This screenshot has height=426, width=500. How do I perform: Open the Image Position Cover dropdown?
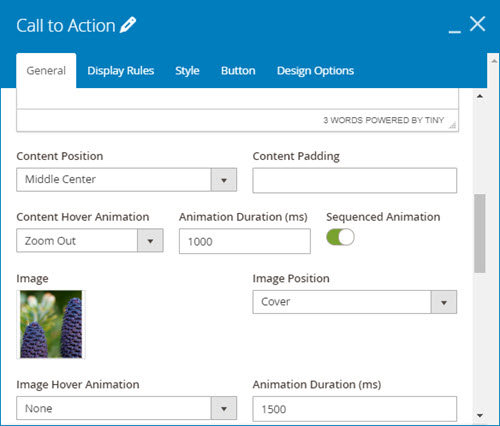point(355,302)
